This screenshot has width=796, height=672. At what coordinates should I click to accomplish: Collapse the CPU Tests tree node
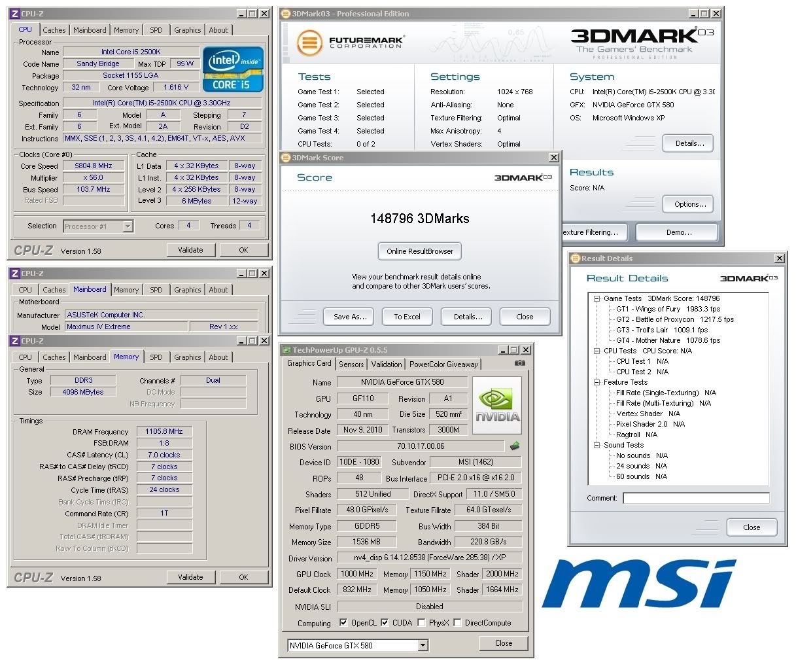click(x=597, y=351)
